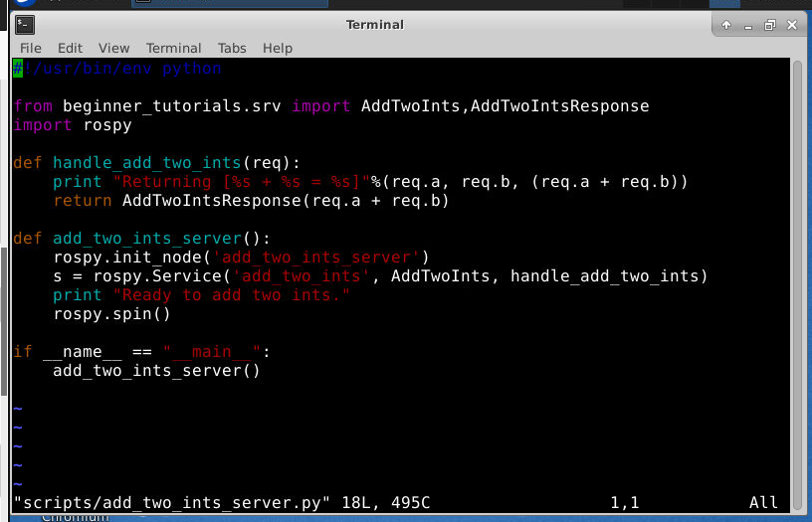
Task: Click the keep-above arrow button in the title bar
Action: click(x=726, y=25)
